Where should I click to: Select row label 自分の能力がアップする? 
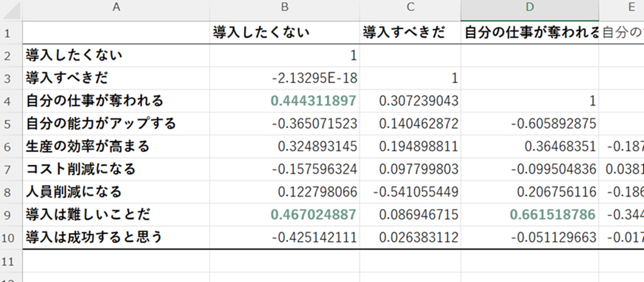[x=101, y=124]
